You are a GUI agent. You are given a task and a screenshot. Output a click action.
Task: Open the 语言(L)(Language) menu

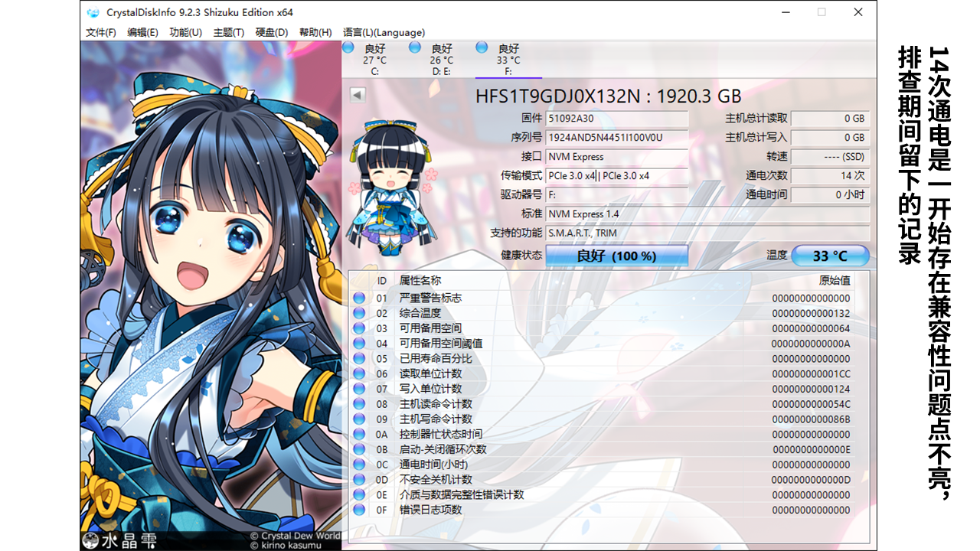[384, 32]
